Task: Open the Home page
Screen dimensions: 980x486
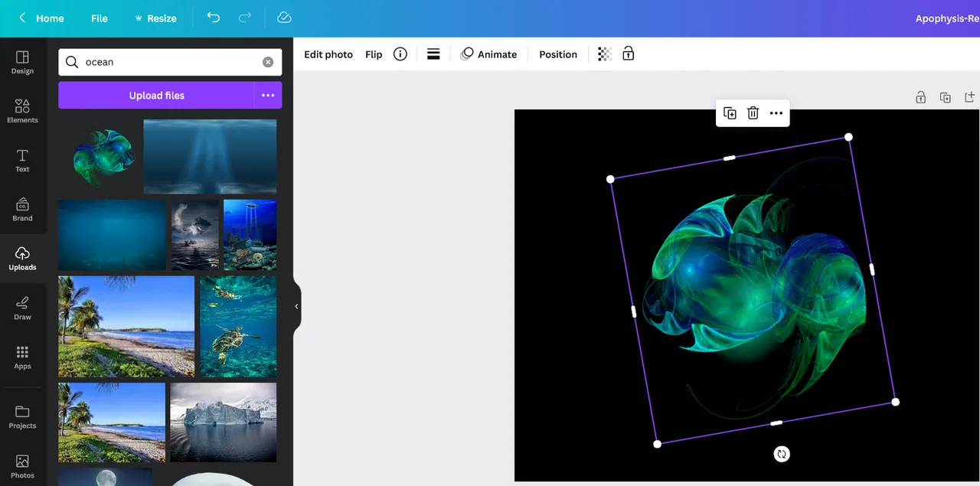Action: click(50, 18)
